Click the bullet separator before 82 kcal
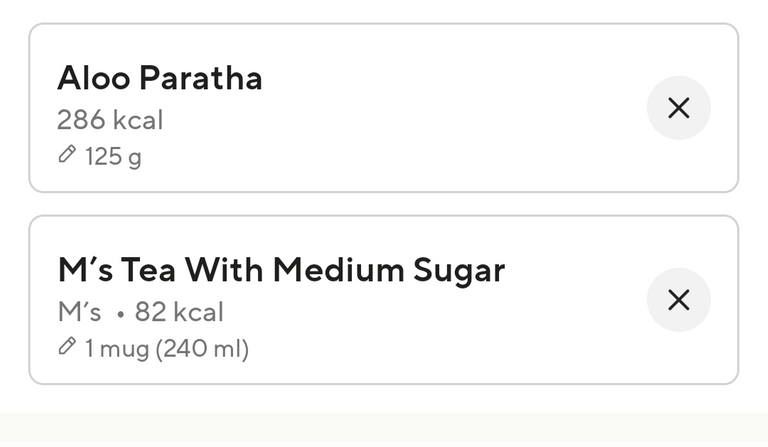Screen dimensions: 768x447 pyautogui.click(x=120, y=315)
